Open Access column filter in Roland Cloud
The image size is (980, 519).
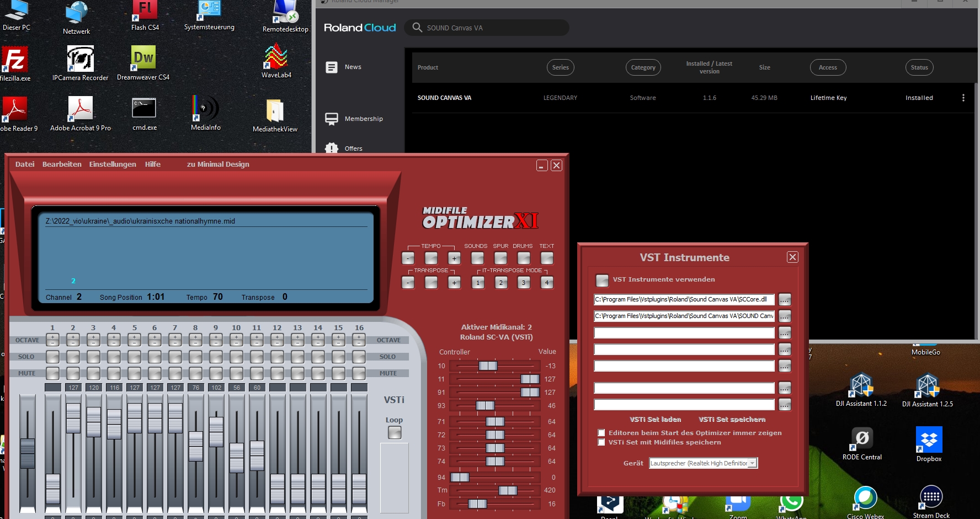pos(828,67)
